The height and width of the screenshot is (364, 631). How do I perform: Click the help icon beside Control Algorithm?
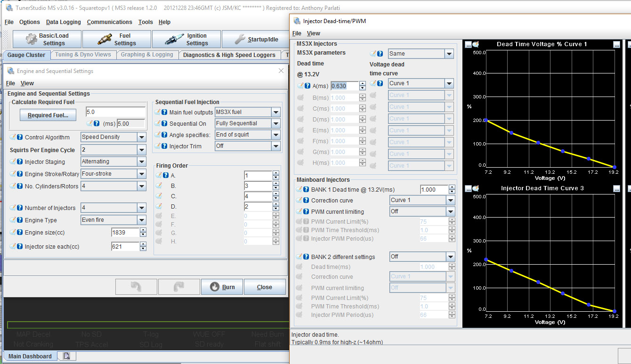20,138
